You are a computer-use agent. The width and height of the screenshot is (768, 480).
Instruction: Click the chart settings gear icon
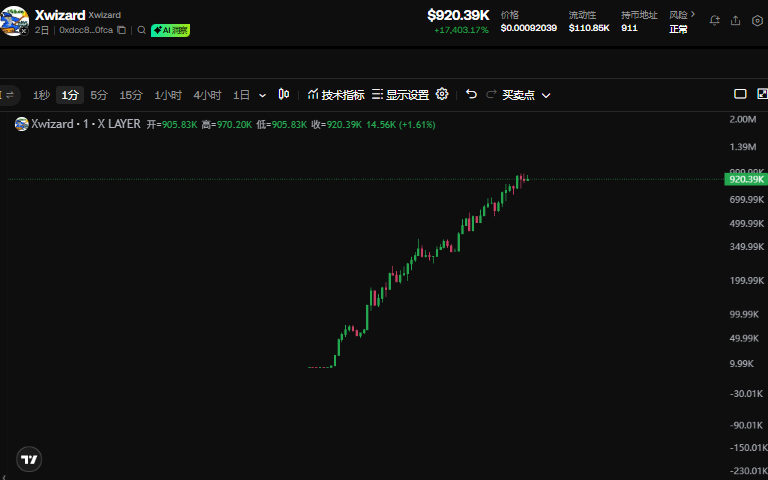[x=442, y=94]
